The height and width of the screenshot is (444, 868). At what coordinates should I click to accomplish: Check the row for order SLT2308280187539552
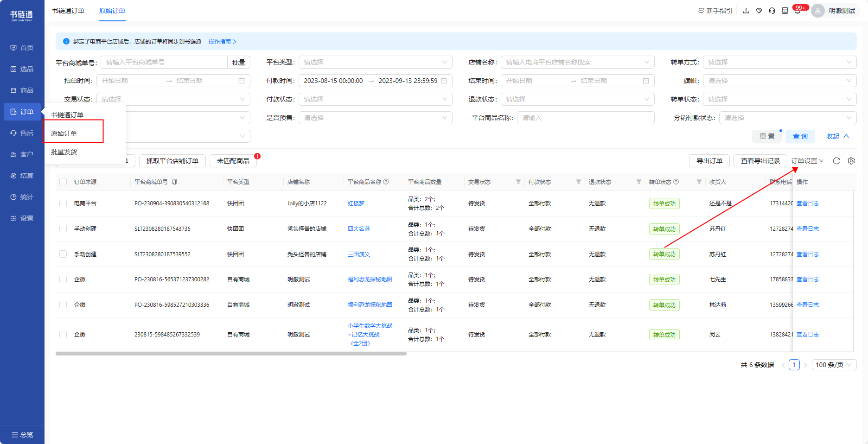pos(63,254)
